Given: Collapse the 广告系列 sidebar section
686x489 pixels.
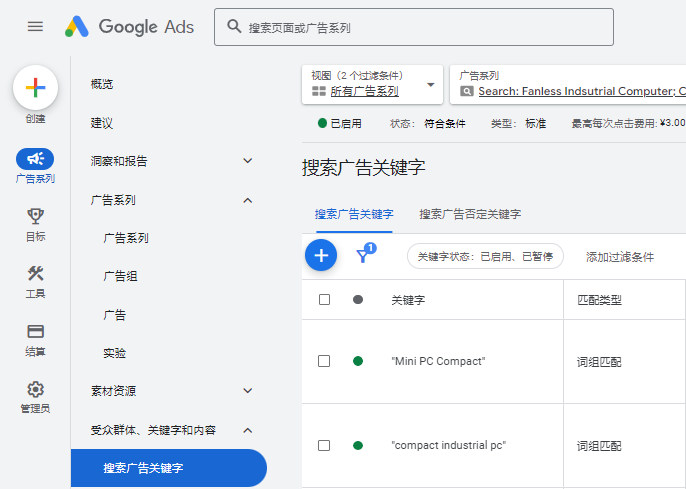Looking at the screenshot, I should (248, 200).
